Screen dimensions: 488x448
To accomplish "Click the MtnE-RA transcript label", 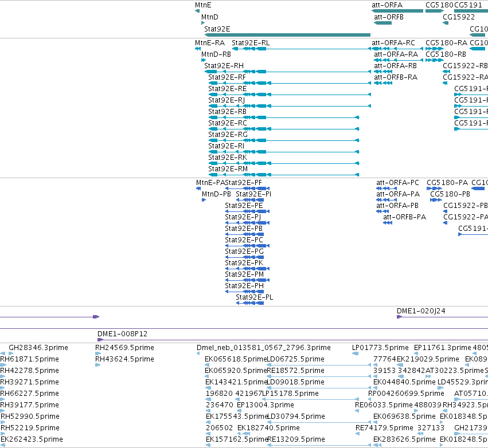I will click(x=210, y=42).
